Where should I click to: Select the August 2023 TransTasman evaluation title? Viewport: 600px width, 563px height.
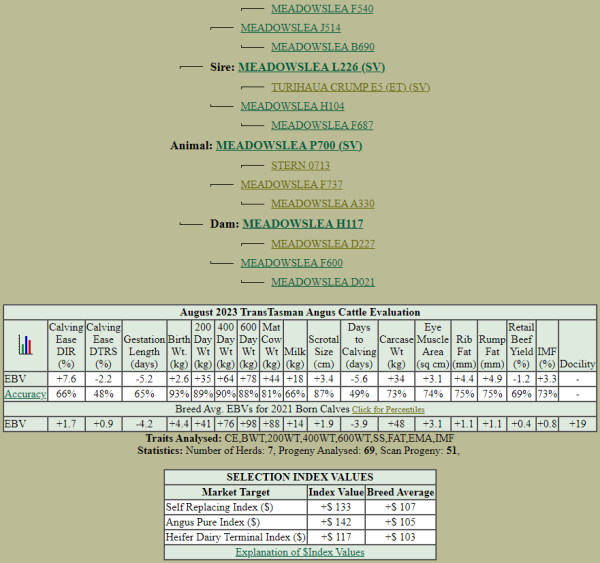coord(300,312)
